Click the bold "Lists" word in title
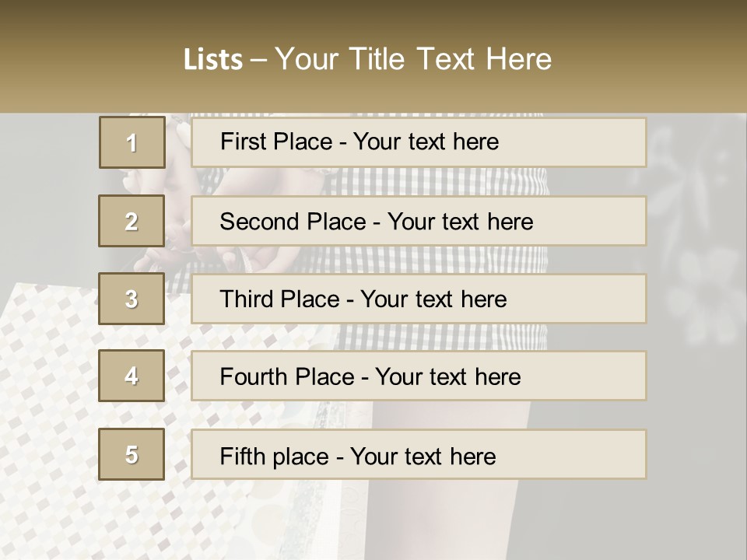Viewport: 747px width, 560px height. 212,60
